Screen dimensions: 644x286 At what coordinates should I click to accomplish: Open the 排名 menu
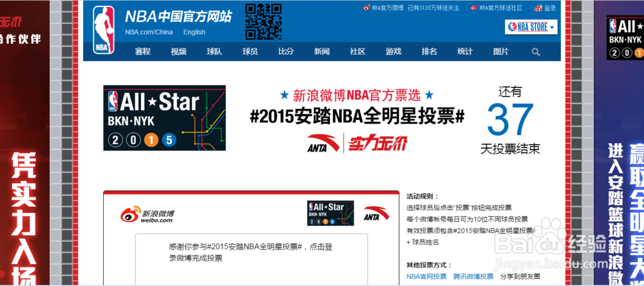pos(429,52)
